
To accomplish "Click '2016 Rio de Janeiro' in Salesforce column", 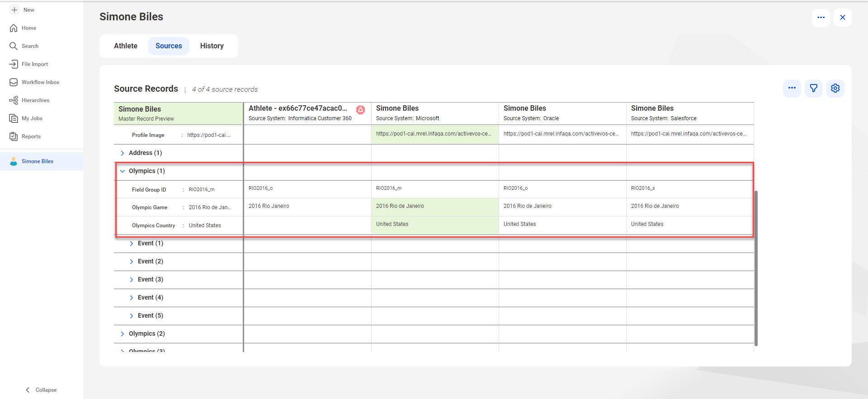I will (690, 206).
